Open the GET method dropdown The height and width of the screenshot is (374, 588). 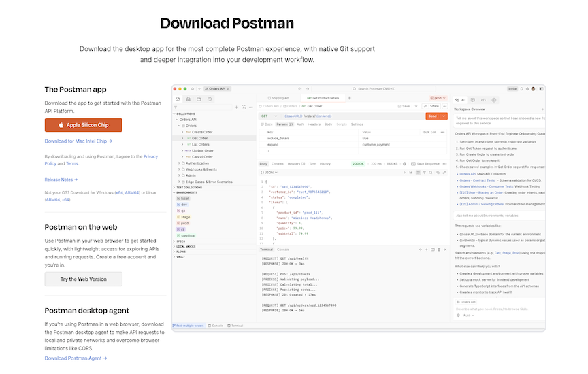[x=269, y=116]
